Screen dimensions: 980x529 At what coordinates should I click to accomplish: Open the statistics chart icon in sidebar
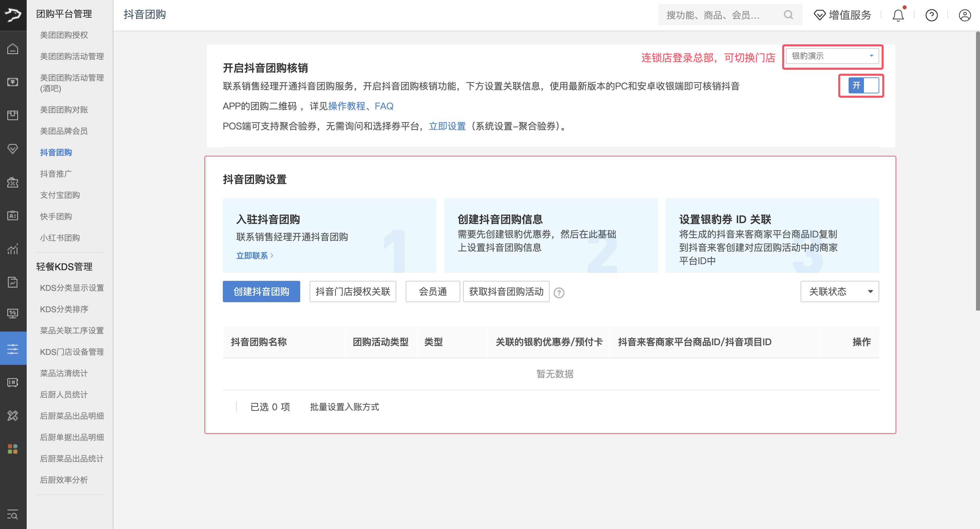(x=13, y=249)
